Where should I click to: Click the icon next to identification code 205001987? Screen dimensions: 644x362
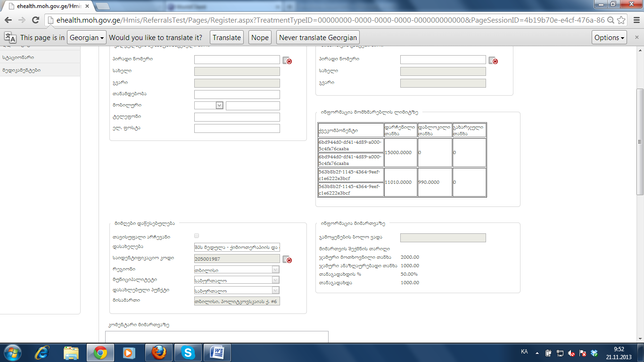point(287,259)
